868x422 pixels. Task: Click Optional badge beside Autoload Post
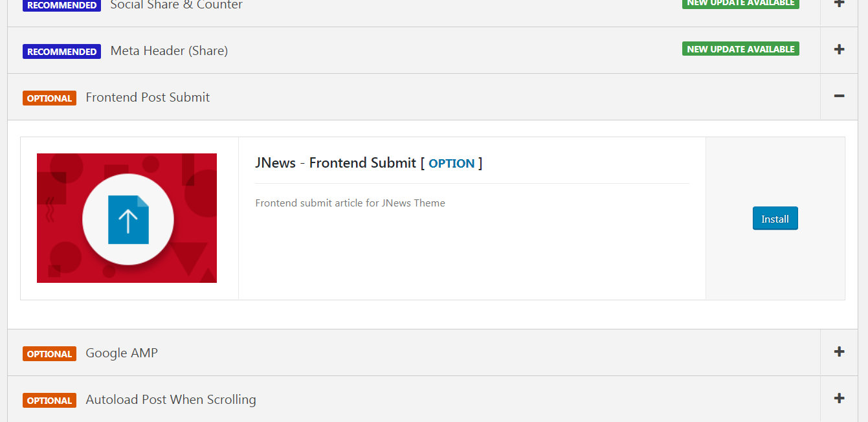(x=49, y=401)
